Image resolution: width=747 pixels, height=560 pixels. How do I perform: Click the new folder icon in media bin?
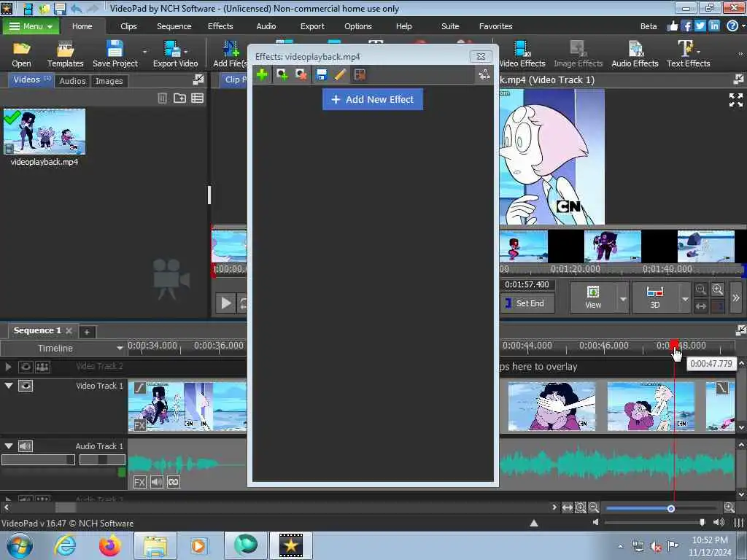179,98
